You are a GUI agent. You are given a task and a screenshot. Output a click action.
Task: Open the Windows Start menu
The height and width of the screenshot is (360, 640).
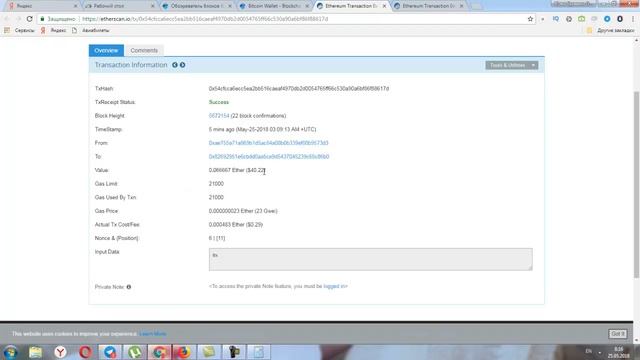click(11, 352)
